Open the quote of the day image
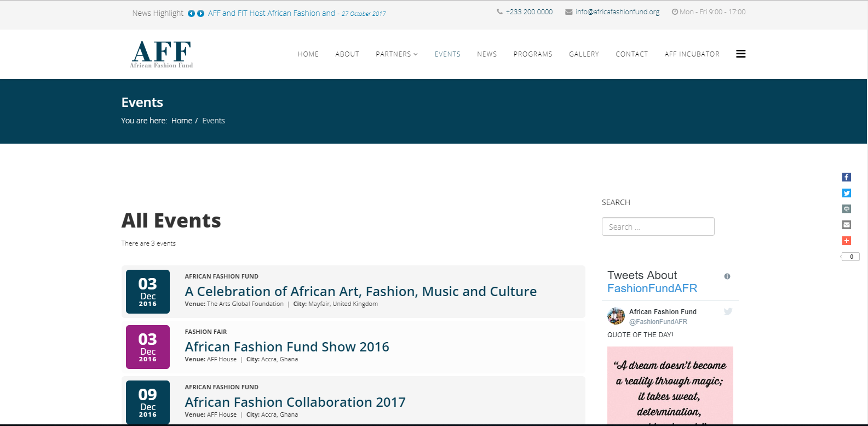 (670, 386)
